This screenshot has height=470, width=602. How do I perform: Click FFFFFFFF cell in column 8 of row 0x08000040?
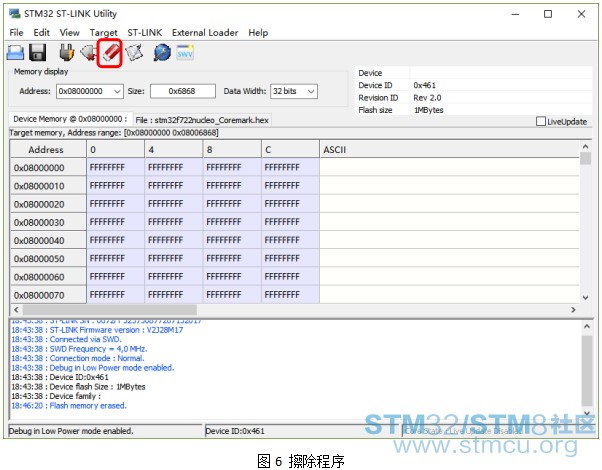[232, 240]
